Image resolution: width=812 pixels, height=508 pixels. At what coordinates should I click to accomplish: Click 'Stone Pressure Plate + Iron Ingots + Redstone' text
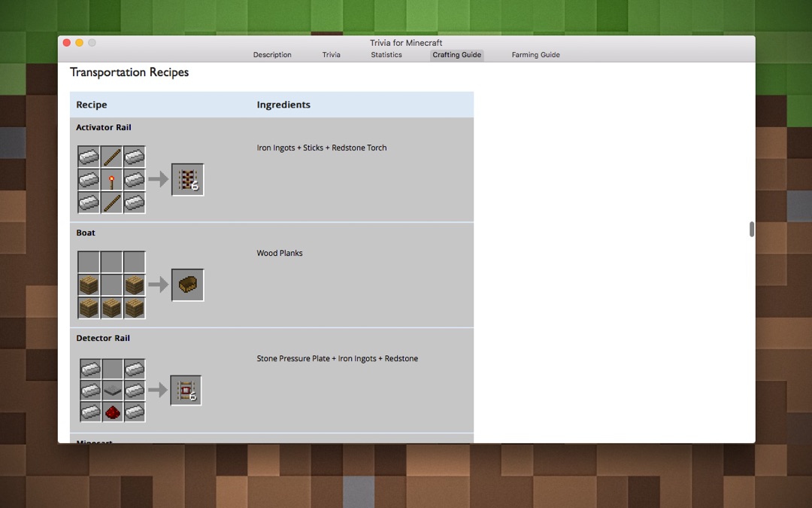point(337,359)
